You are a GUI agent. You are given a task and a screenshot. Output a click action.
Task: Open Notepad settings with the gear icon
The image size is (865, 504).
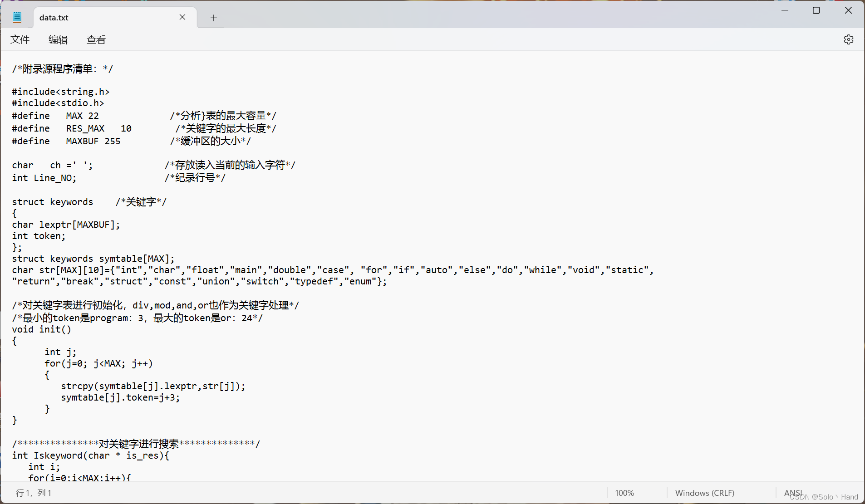pos(848,39)
